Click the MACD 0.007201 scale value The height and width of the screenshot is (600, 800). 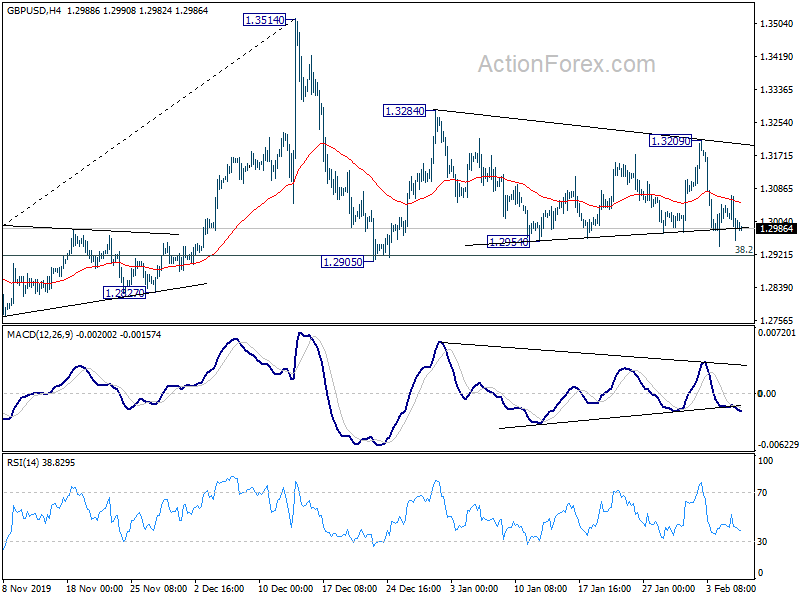pyautogui.click(x=777, y=333)
